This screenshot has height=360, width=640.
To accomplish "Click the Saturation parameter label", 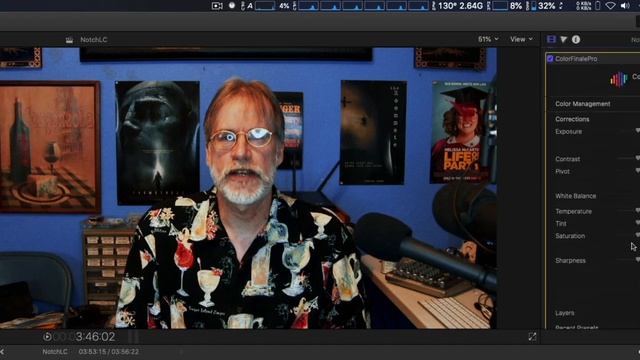I will click(570, 236).
